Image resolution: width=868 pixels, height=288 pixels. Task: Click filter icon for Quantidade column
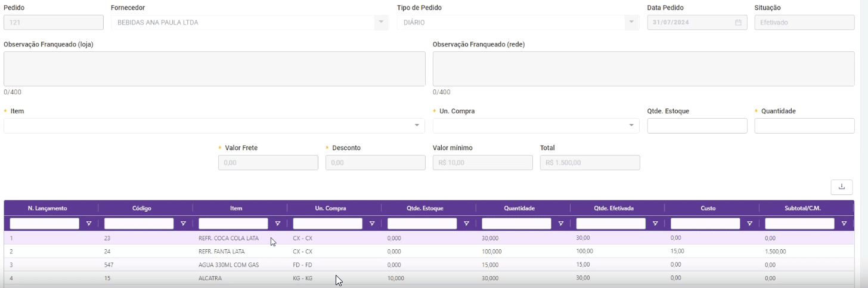tap(560, 224)
